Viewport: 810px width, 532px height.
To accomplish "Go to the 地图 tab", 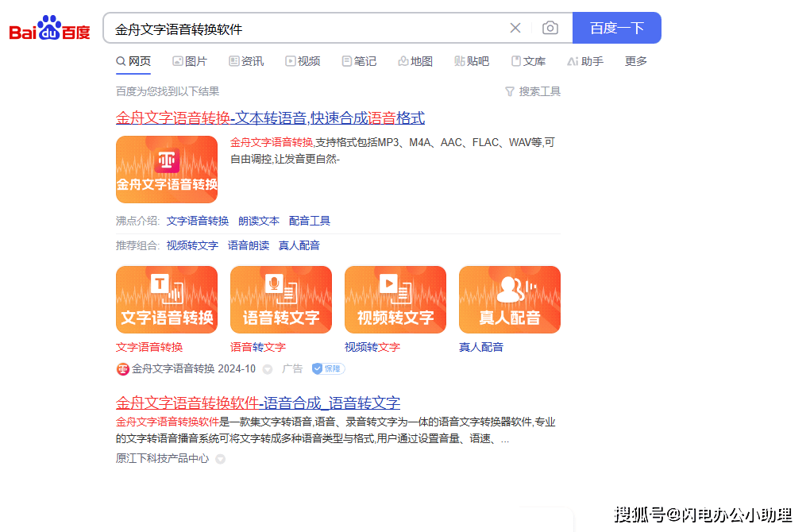I will pyautogui.click(x=415, y=61).
